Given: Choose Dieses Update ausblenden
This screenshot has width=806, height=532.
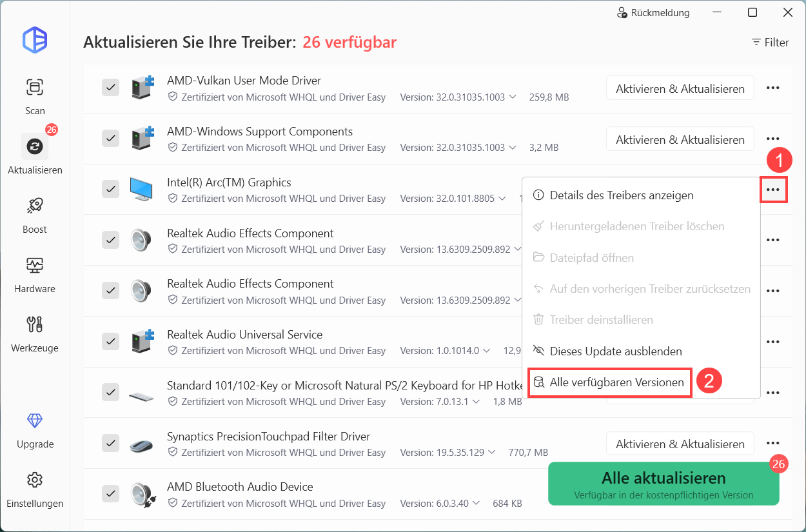Looking at the screenshot, I should tap(641, 351).
